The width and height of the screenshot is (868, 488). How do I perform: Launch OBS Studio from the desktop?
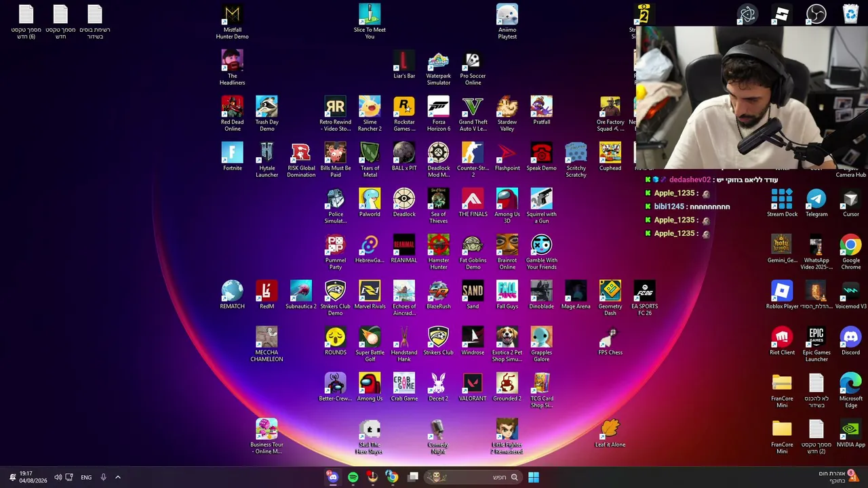pos(816,14)
